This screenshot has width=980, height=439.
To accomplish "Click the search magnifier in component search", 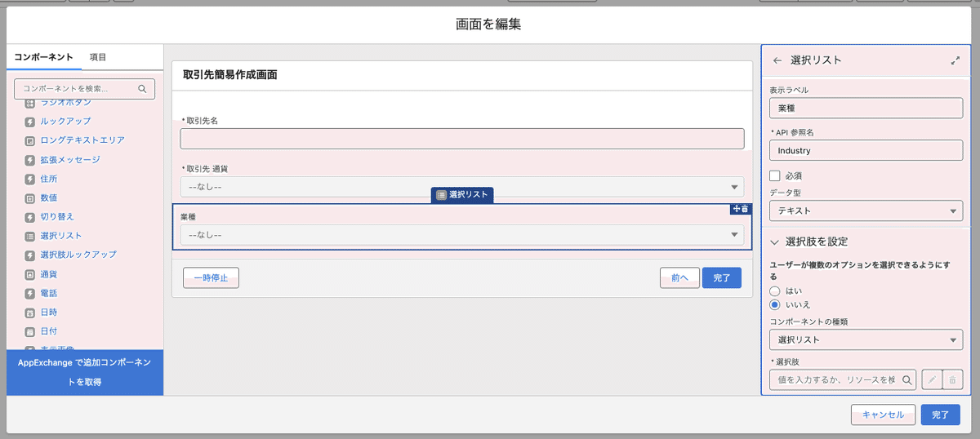I will click(142, 88).
